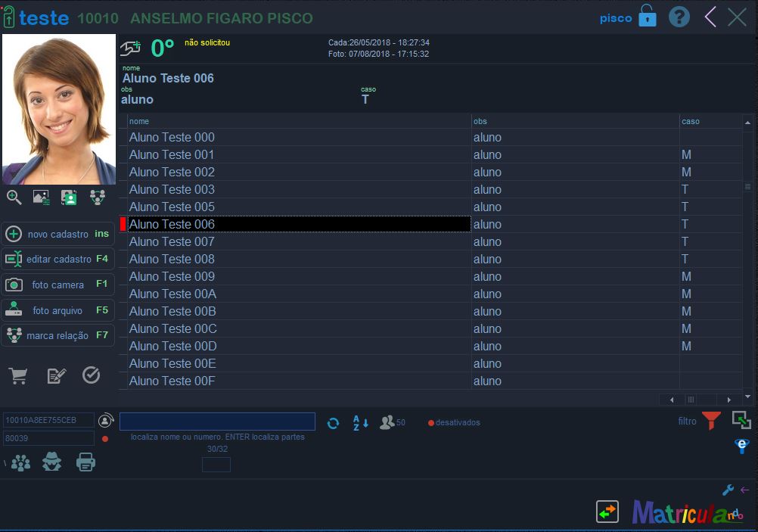Screen dimensions: 758x532
Task: Toggle the desativados red indicator
Action: tap(431, 423)
